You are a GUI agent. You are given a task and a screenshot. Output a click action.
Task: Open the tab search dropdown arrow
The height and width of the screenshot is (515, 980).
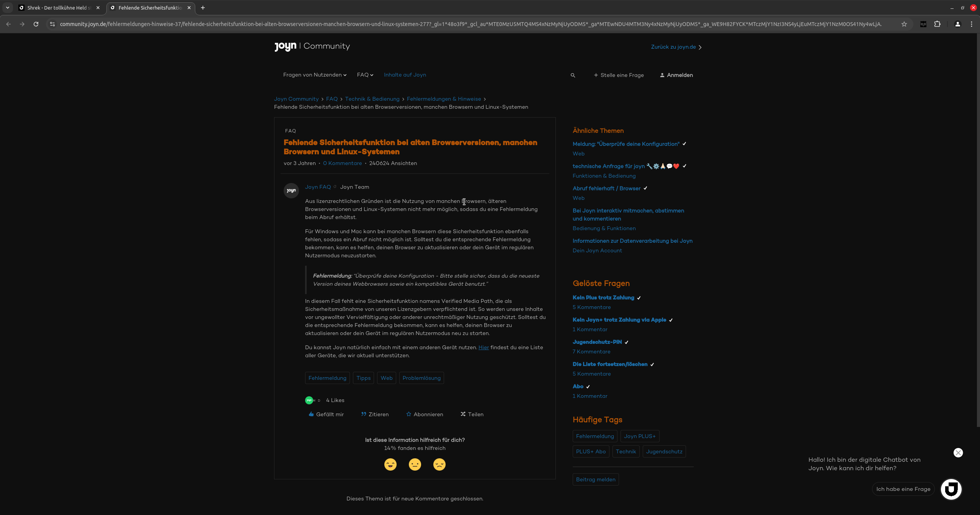[x=7, y=8]
